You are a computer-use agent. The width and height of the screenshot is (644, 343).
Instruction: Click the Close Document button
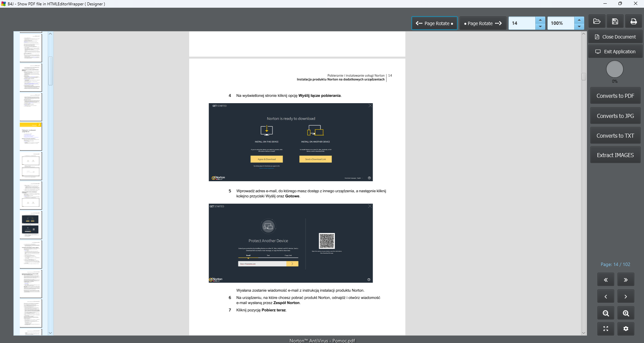(615, 37)
